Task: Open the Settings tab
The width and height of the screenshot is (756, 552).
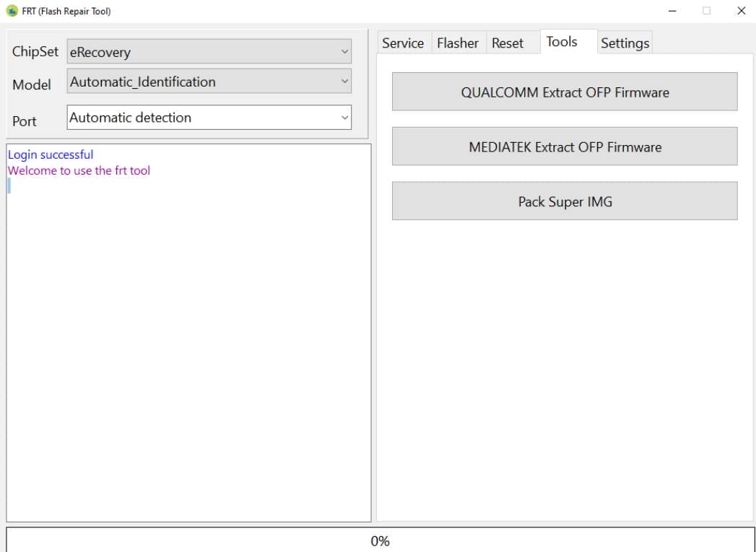Action: pos(625,43)
